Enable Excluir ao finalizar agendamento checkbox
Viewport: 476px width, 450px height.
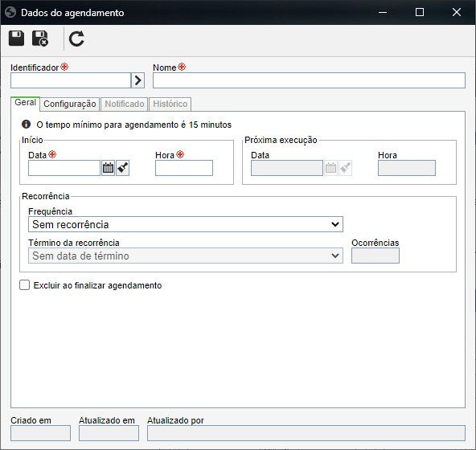[25, 285]
